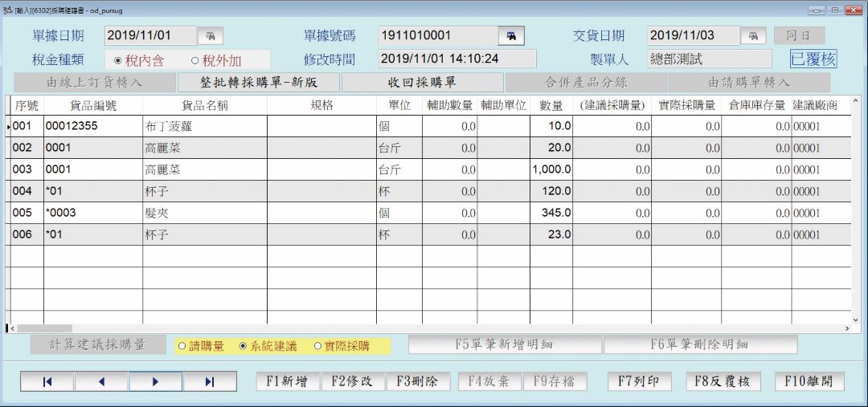Click F1新增 button
The width and height of the screenshot is (868, 407).
[x=288, y=381]
